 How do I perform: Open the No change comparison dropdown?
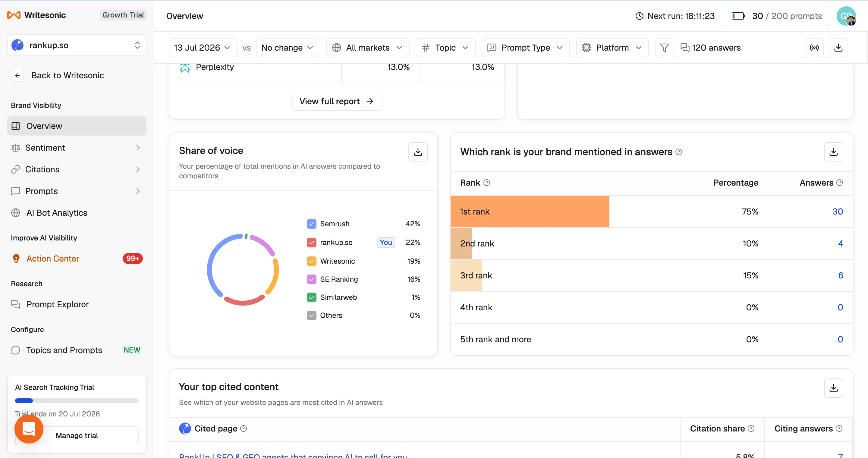288,48
